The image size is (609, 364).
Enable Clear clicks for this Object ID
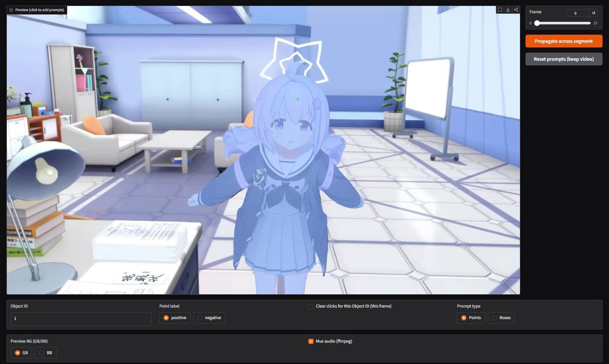pyautogui.click(x=311, y=306)
